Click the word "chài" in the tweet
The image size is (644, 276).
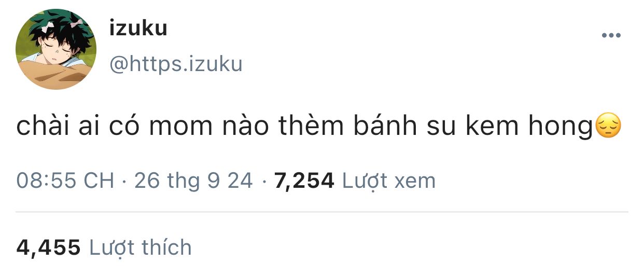[43, 127]
